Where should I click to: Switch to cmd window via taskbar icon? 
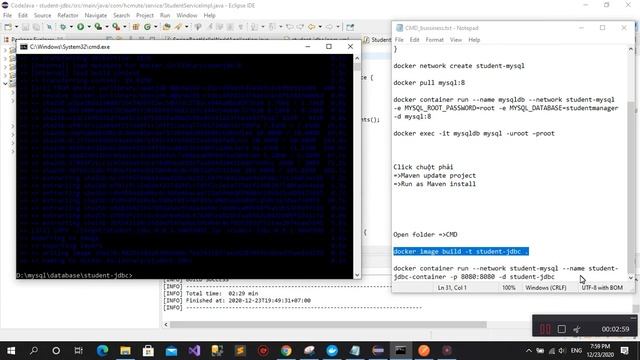(x=401, y=351)
